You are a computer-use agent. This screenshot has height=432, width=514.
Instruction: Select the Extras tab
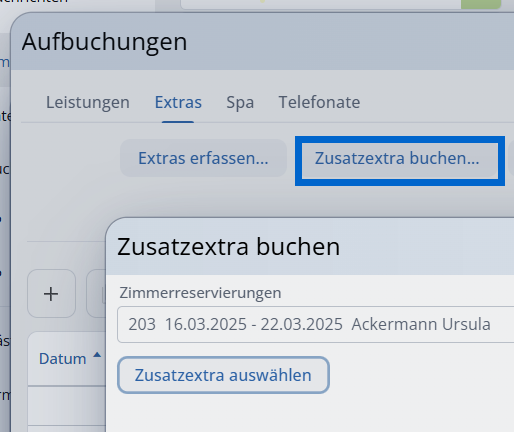click(178, 102)
